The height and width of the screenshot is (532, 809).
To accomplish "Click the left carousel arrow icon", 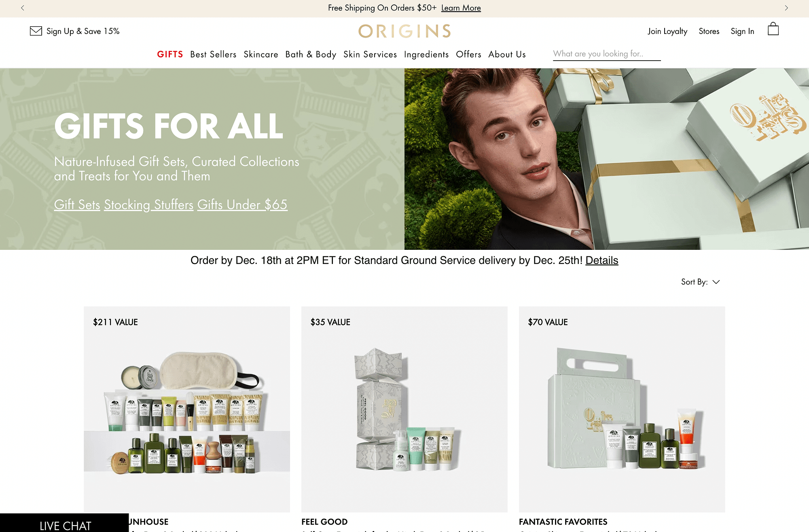I will coord(23,8).
